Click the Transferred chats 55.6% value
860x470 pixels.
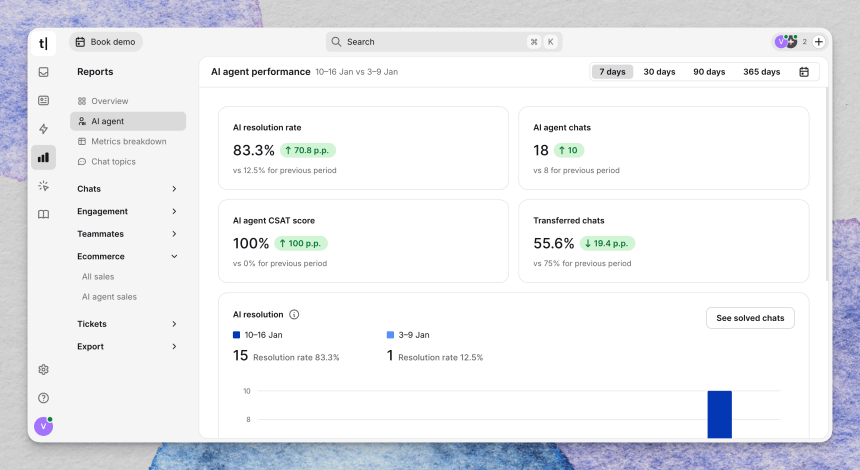(x=553, y=244)
